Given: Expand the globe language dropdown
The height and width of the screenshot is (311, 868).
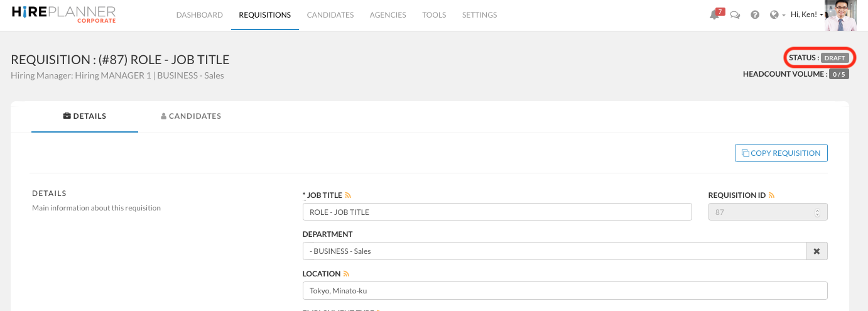Looking at the screenshot, I should [x=778, y=15].
